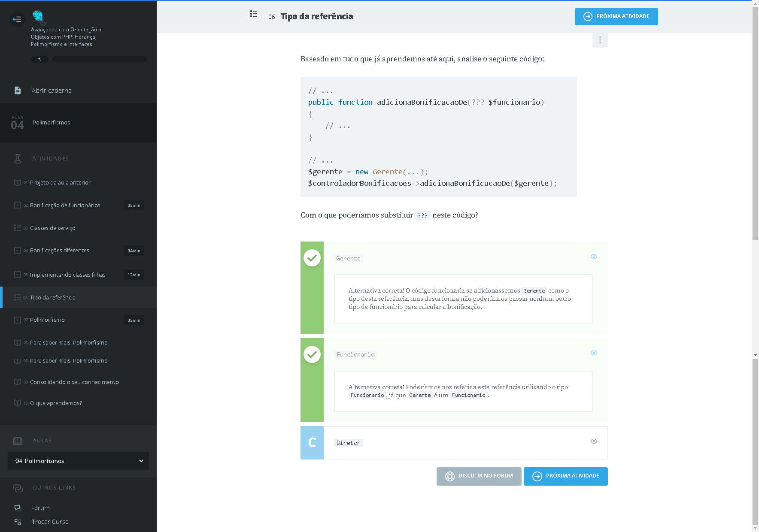This screenshot has height=532, width=759.
Task: Open activity 07 Polimorfismo
Action: pyautogui.click(x=47, y=320)
